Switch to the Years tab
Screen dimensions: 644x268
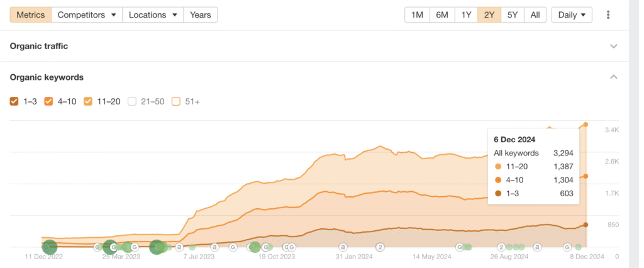pyautogui.click(x=200, y=14)
